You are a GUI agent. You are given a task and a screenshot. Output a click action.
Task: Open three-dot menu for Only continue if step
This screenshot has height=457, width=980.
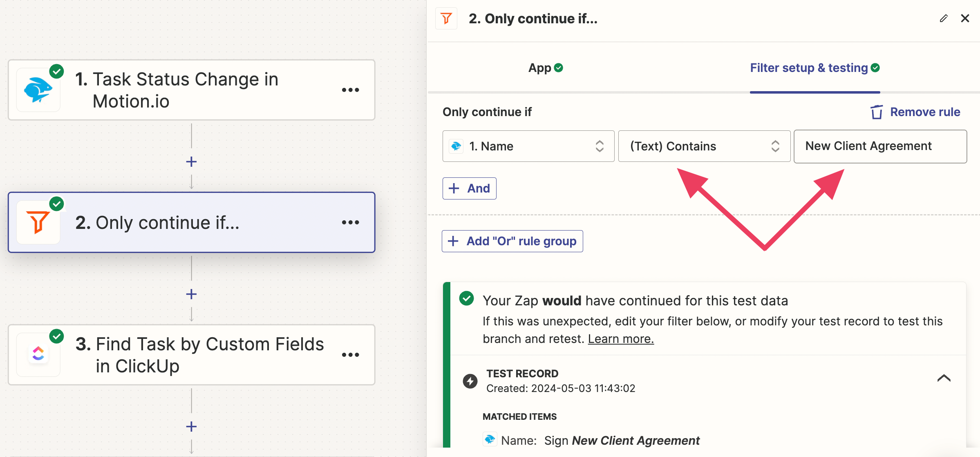[x=350, y=222]
